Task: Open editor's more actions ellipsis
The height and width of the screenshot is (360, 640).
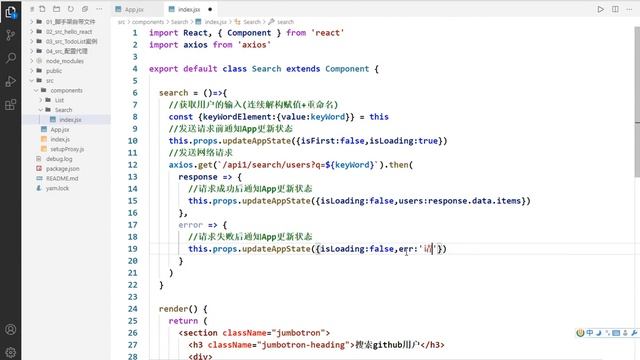Action: [629, 9]
